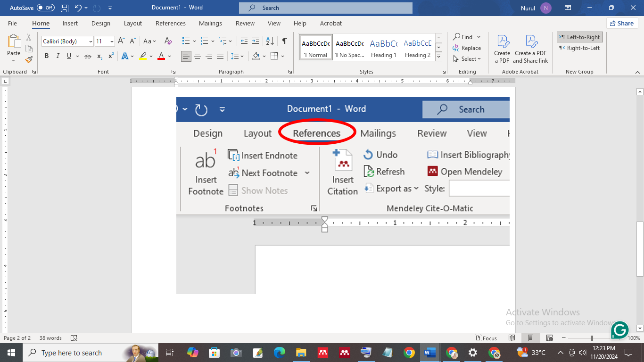The width and height of the screenshot is (644, 362).
Task: Toggle Align Left paragraph button
Action: 186,56
